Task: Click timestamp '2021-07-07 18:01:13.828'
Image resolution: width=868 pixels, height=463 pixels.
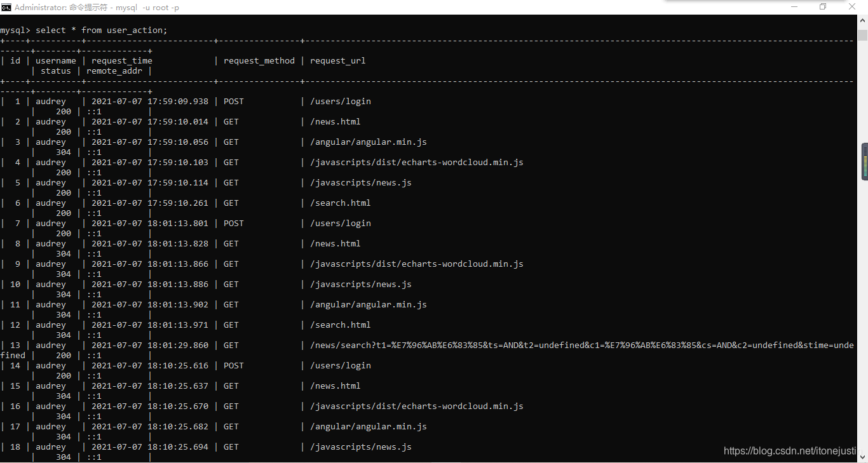Action: 150,244
